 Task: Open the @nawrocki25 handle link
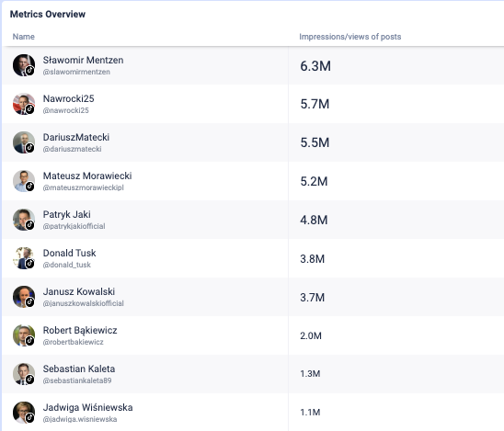(66, 110)
